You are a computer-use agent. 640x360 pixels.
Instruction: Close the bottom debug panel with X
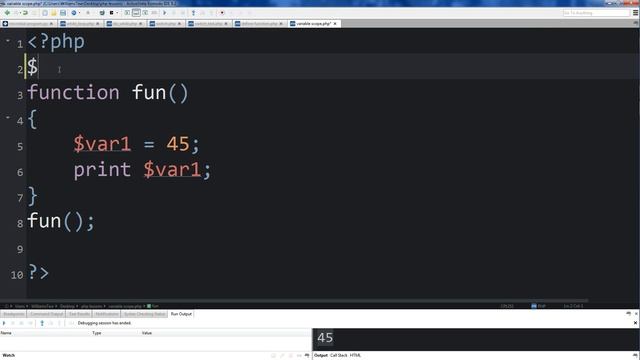click(x=636, y=323)
